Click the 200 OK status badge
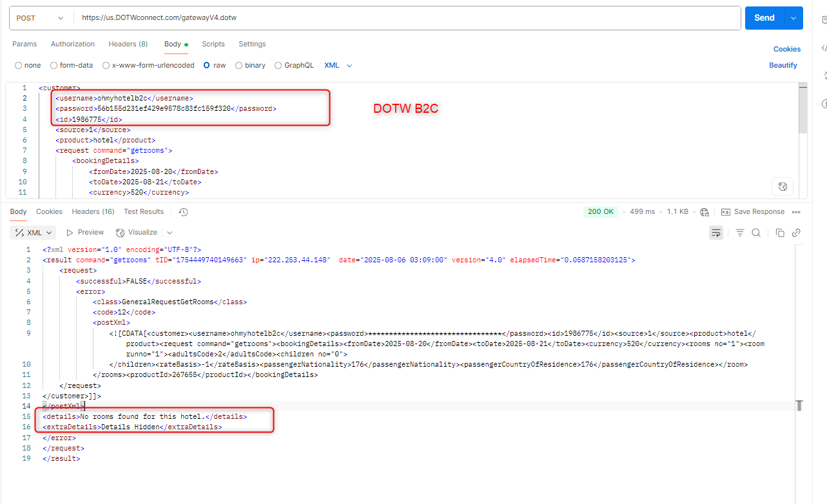This screenshot has width=827, height=504. [x=601, y=212]
